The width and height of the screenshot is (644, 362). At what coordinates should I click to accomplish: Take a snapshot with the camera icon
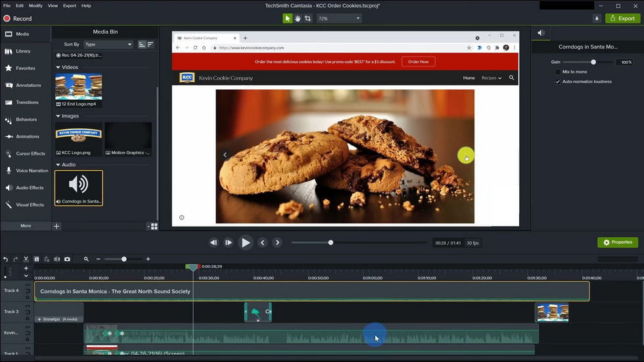pyautogui.click(x=67, y=260)
